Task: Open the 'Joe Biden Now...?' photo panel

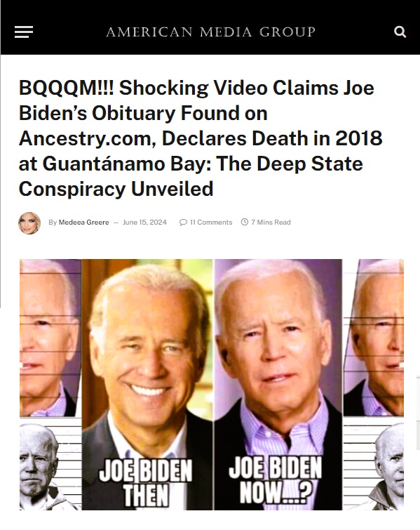Action: (x=278, y=384)
